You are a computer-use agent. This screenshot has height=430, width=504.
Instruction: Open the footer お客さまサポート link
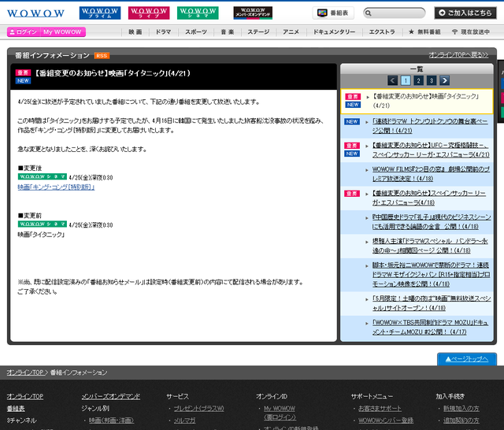tap(380, 409)
